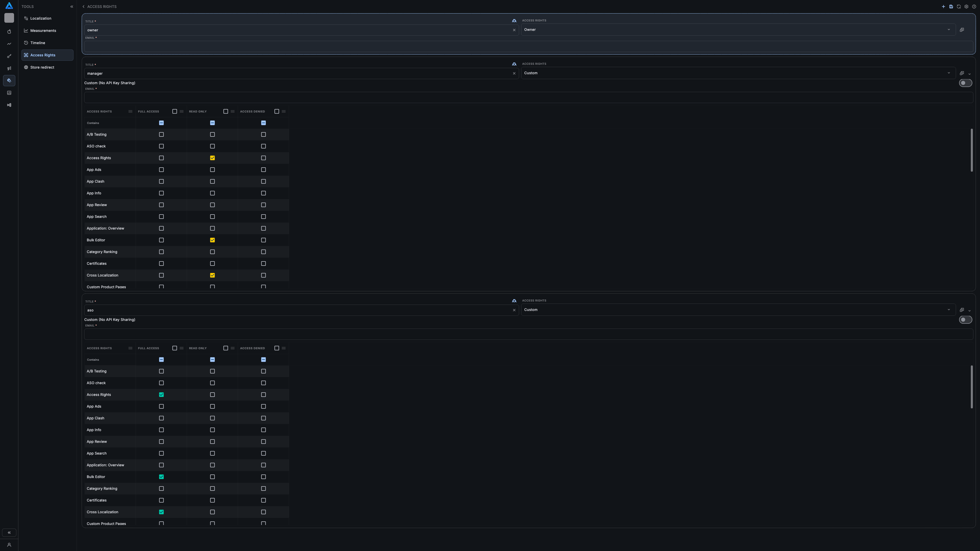Open Store redirect in Tools menu
The image size is (980, 551).
click(42, 67)
